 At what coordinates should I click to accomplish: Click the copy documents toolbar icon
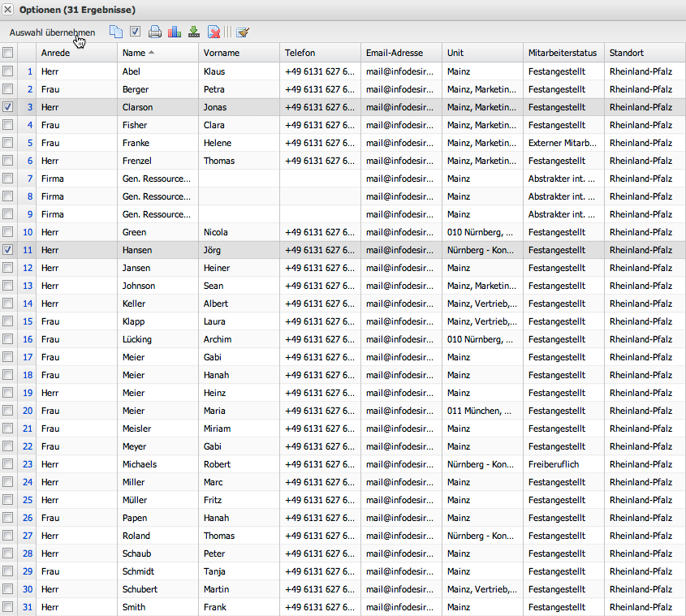[x=116, y=32]
